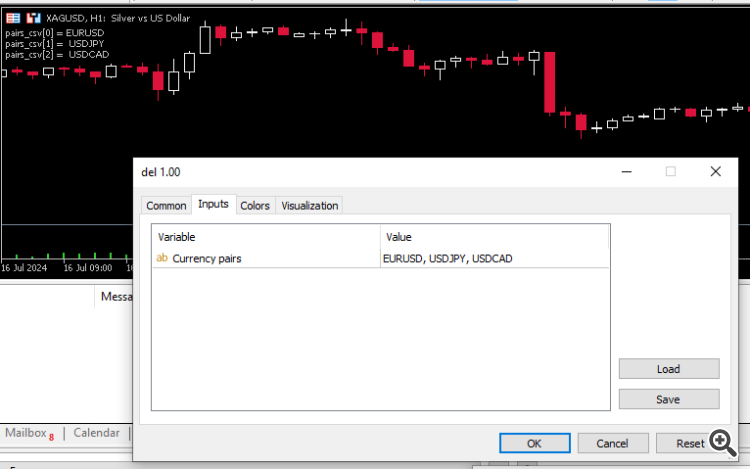
Task: Click the pairs_csv[2] = USDCAD comment line
Action: click(x=57, y=55)
